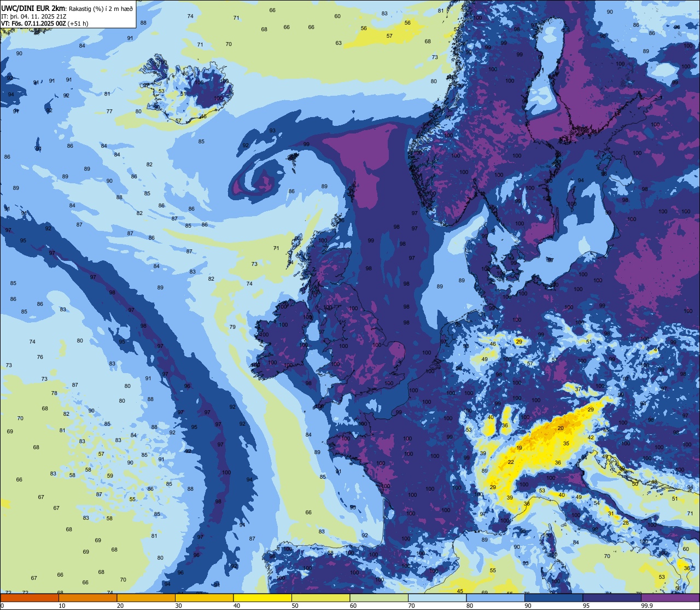700x610 pixels.
Task: Click the humidity value '22' over the Alps
Action: 511,462
